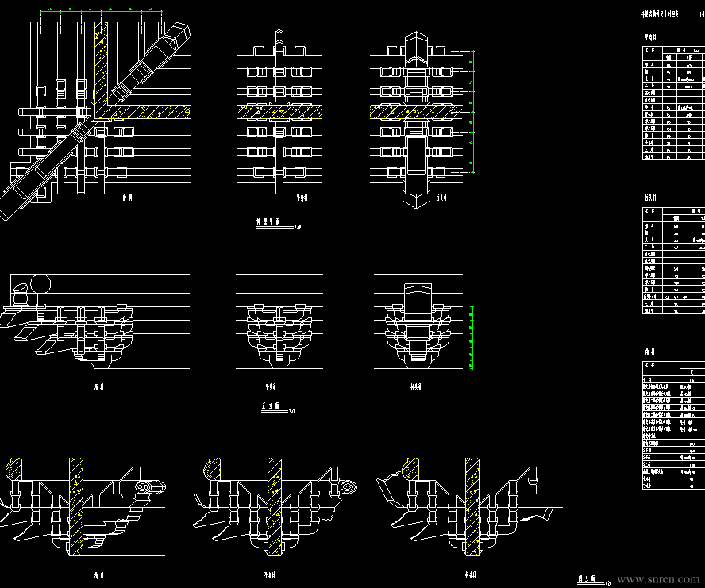Click the ball finial circle in corner elevation

[x=40, y=284]
